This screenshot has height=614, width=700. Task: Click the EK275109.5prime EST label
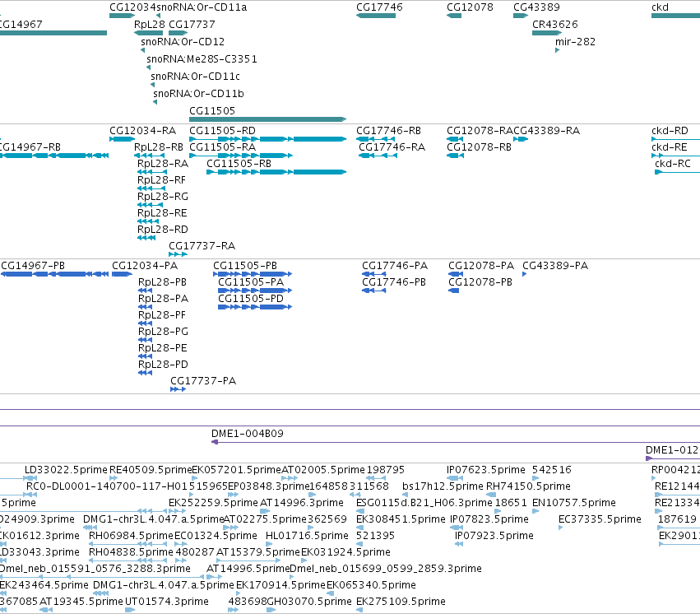point(401,602)
